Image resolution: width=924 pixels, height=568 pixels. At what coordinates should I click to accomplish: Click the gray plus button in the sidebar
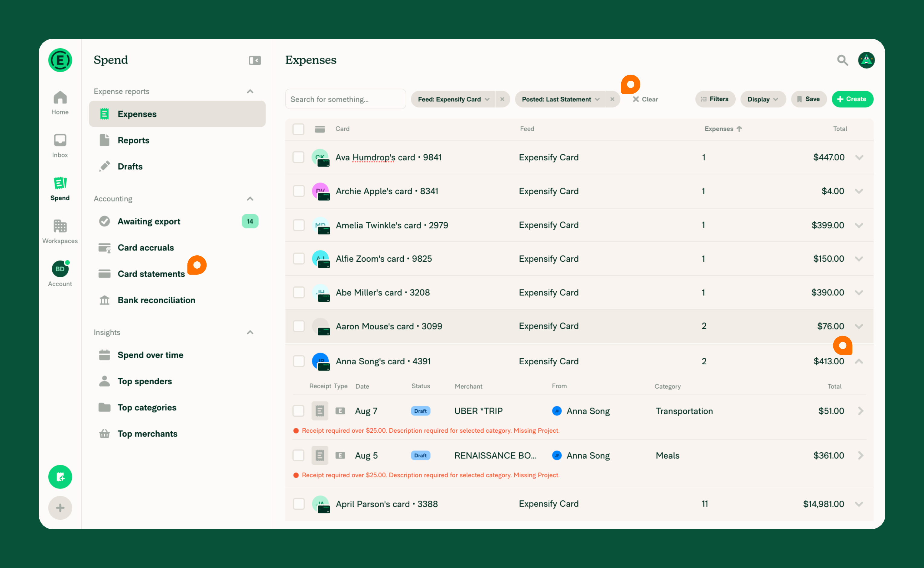60,508
